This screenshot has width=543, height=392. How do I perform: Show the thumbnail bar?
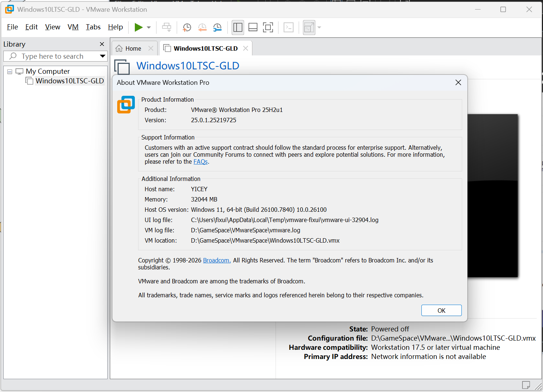[x=253, y=27]
